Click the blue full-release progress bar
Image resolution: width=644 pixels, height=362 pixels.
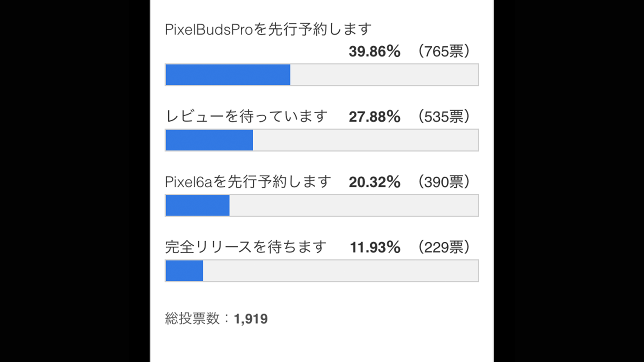point(184,271)
